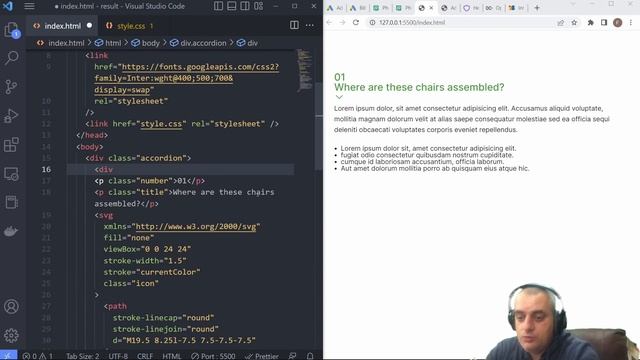Open the VS Code Explorer view
The width and height of the screenshot is (640, 360).
pos(11,29)
